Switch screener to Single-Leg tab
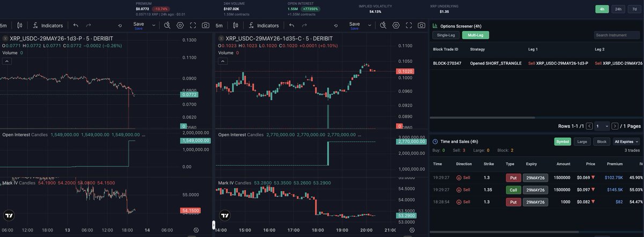 tap(447, 35)
